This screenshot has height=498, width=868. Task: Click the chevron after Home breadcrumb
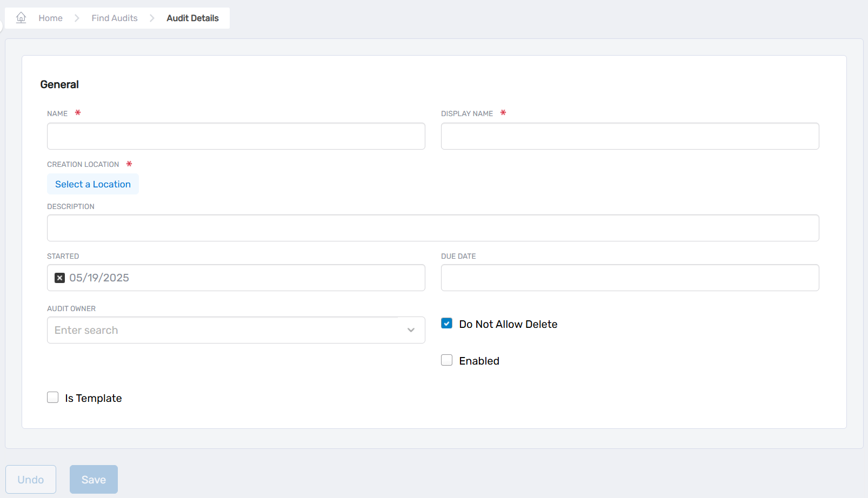(x=77, y=18)
